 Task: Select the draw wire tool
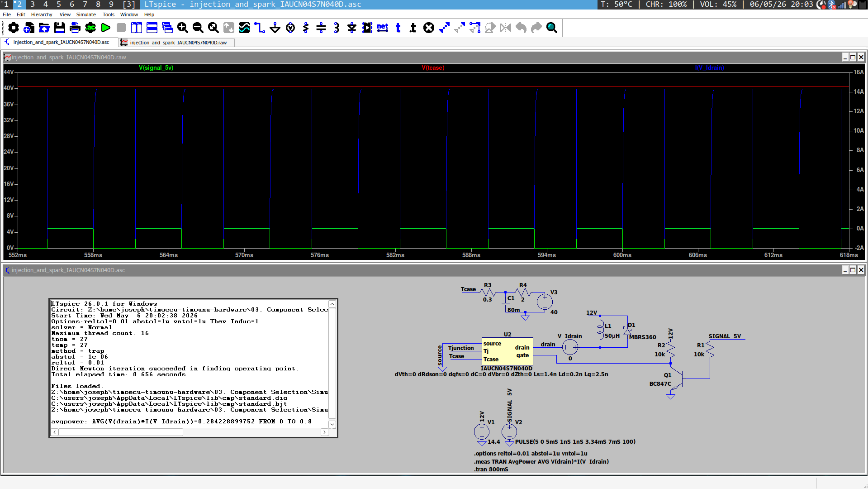260,28
